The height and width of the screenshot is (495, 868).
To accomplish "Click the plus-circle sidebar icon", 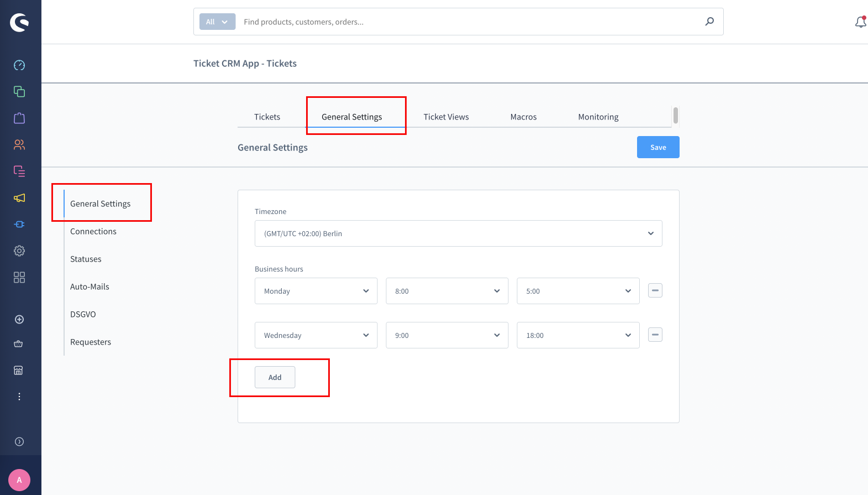I will point(19,320).
